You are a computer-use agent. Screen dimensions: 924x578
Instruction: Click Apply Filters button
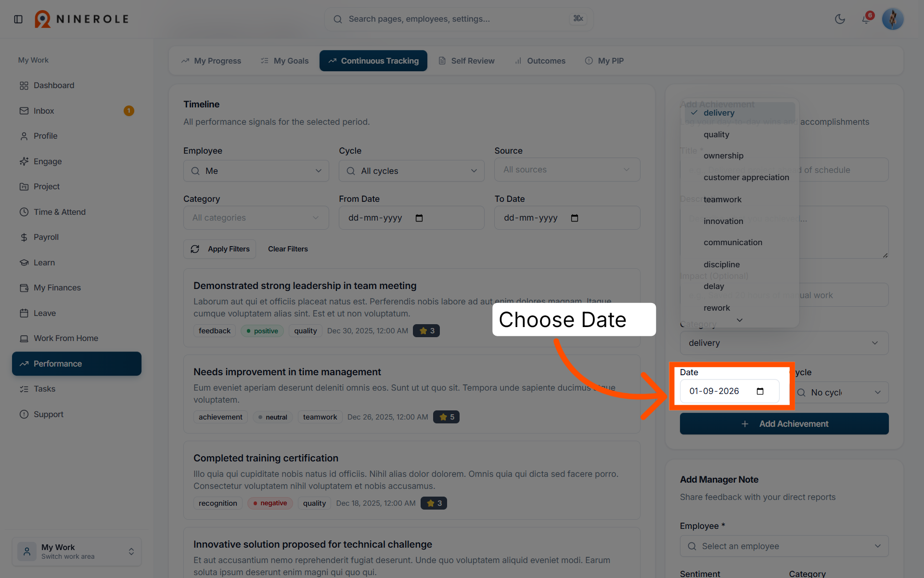pyautogui.click(x=219, y=249)
